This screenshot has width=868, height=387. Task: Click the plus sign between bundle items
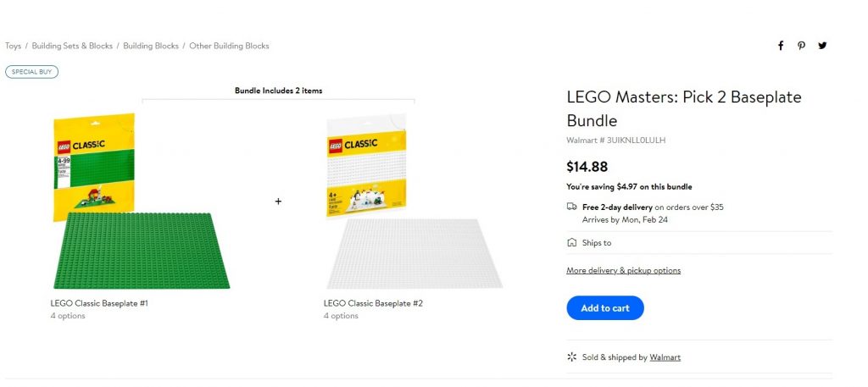(x=278, y=202)
